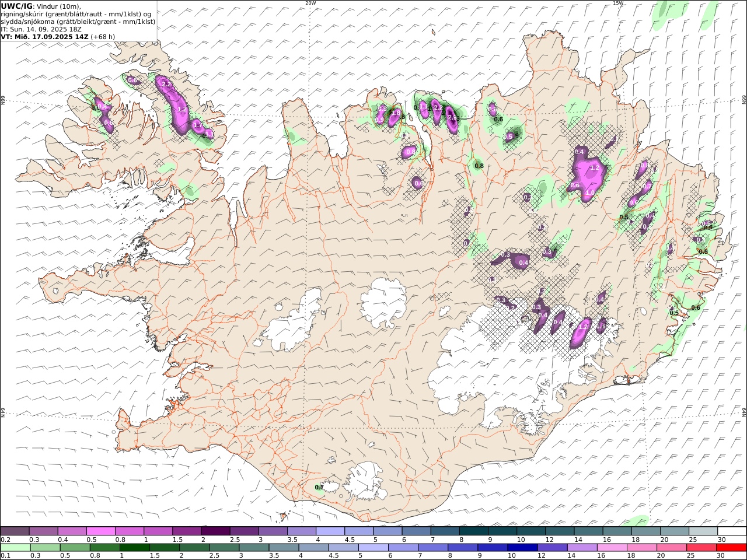The width and height of the screenshot is (747, 560).
Task: Click the dark mauve 0.2 snow legend swatch
Action: [15, 531]
